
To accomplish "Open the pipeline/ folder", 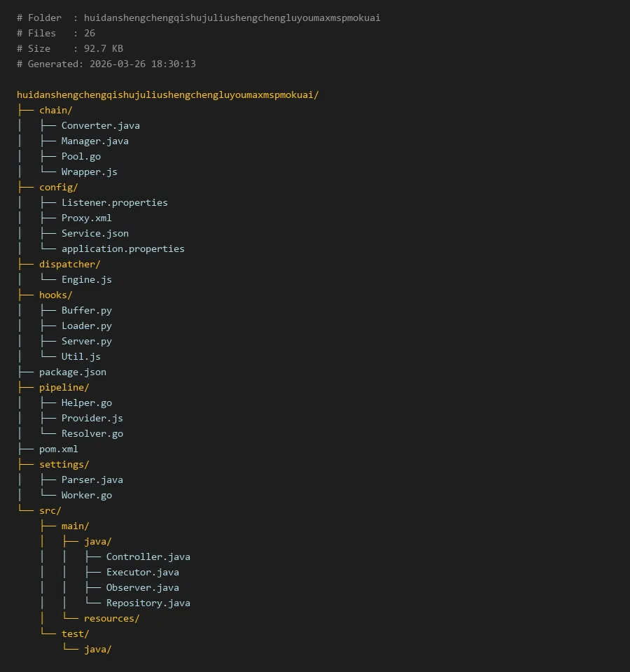I will click(x=64, y=387).
